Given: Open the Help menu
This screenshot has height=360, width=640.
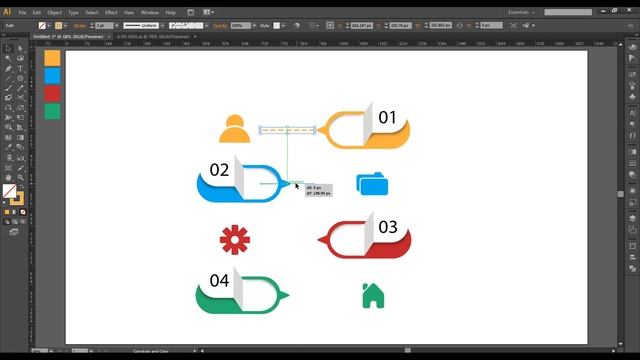Looking at the screenshot, I should coord(171,13).
